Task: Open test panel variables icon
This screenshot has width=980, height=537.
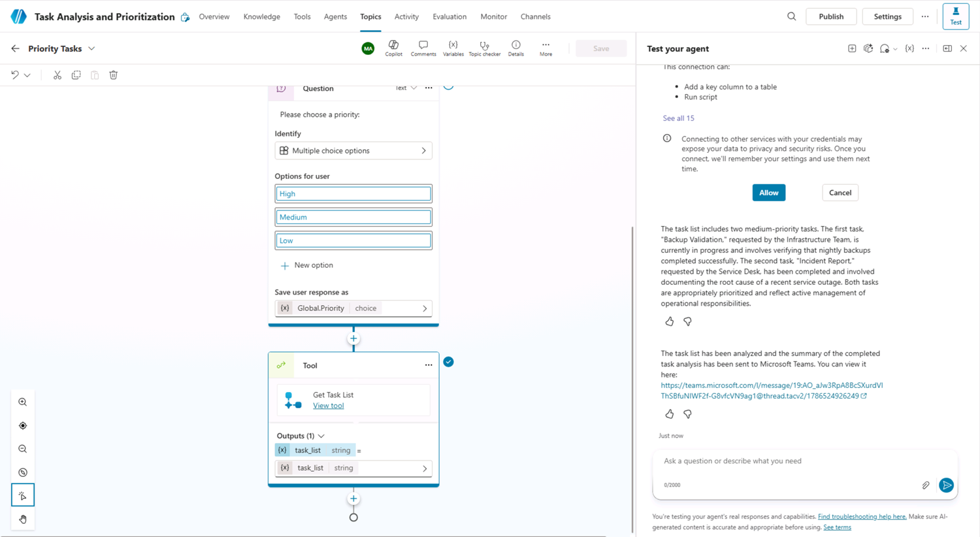Action: (909, 48)
